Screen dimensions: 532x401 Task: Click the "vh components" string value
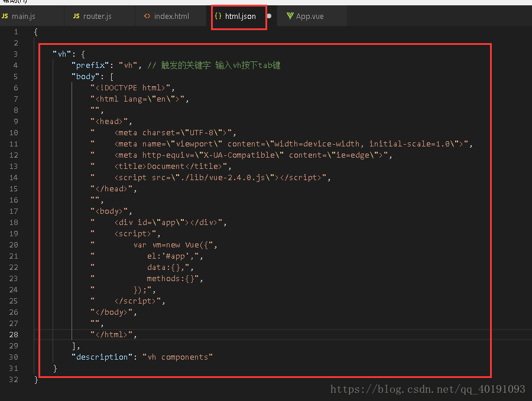tap(177, 357)
